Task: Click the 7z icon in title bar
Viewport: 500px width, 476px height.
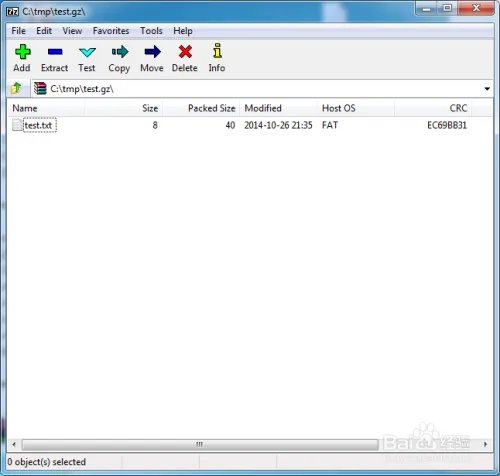Action: [x=13, y=12]
